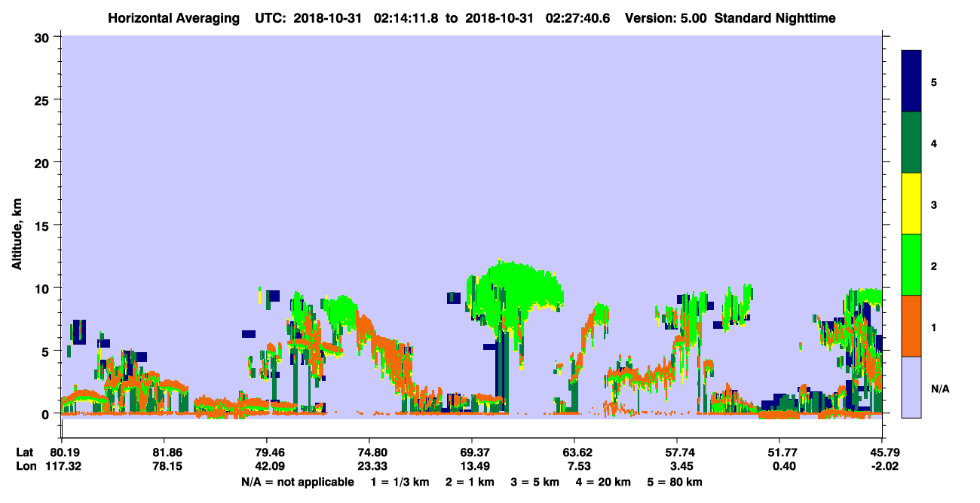The image size is (980, 503).
Task: Click 'Standard Nighttime' in the title
Action: coord(775,18)
